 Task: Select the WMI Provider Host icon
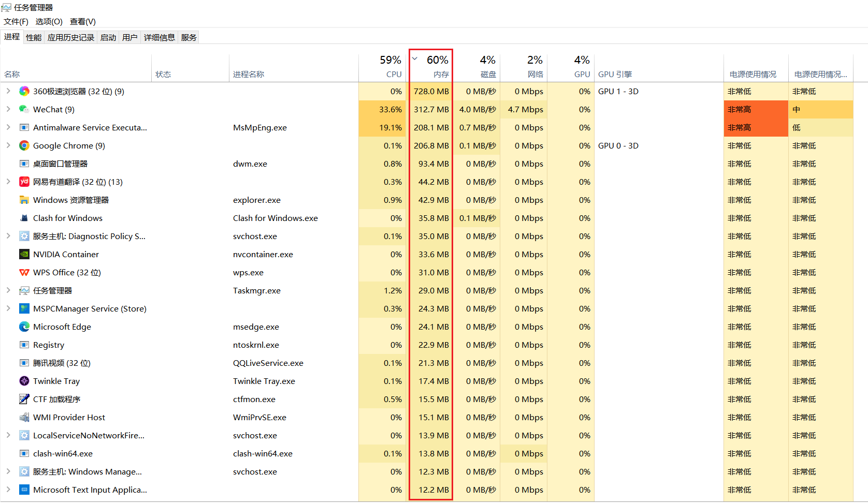click(x=24, y=418)
